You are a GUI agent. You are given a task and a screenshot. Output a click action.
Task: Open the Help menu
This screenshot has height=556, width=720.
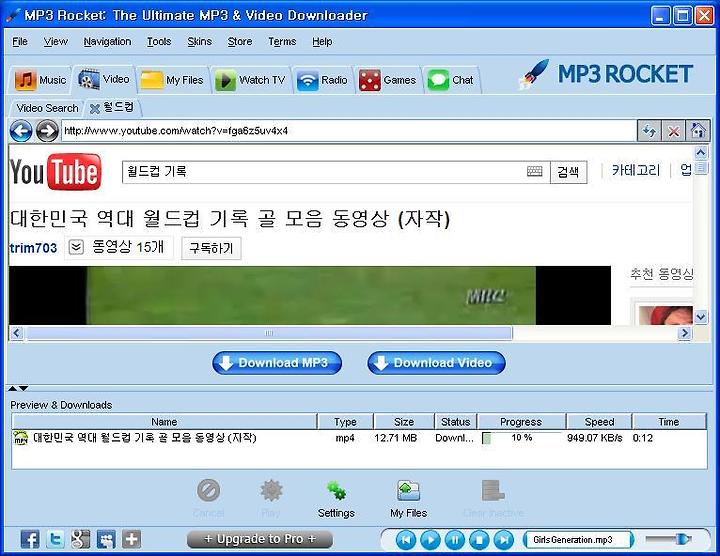point(322,42)
